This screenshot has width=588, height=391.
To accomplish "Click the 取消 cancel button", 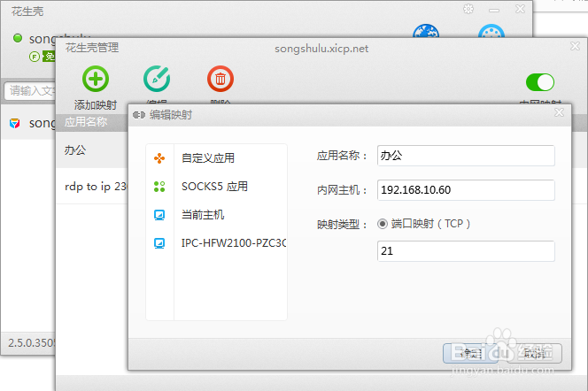I will click(534, 353).
